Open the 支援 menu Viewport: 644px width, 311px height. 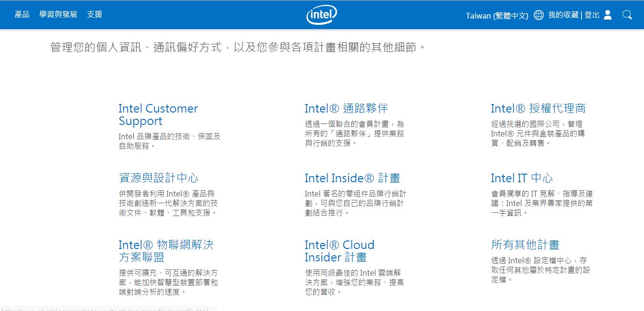coord(94,14)
